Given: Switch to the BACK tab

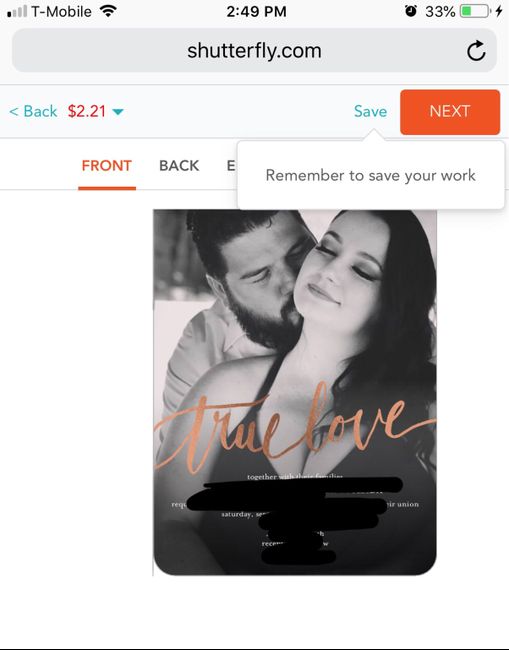Looking at the screenshot, I should 179,165.
